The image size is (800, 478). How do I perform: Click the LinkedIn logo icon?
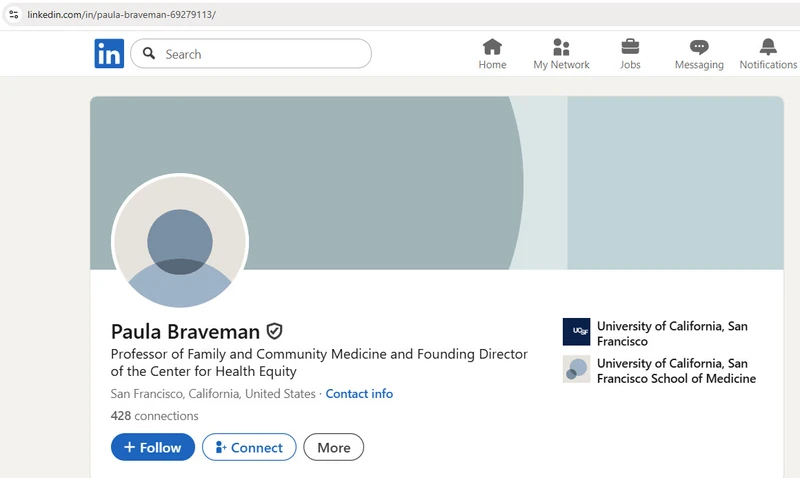pyautogui.click(x=109, y=53)
